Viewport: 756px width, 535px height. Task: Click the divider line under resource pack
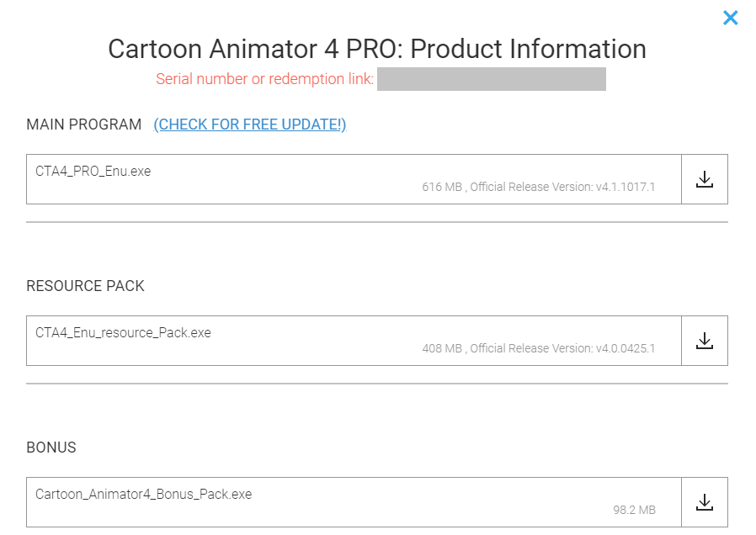377,384
